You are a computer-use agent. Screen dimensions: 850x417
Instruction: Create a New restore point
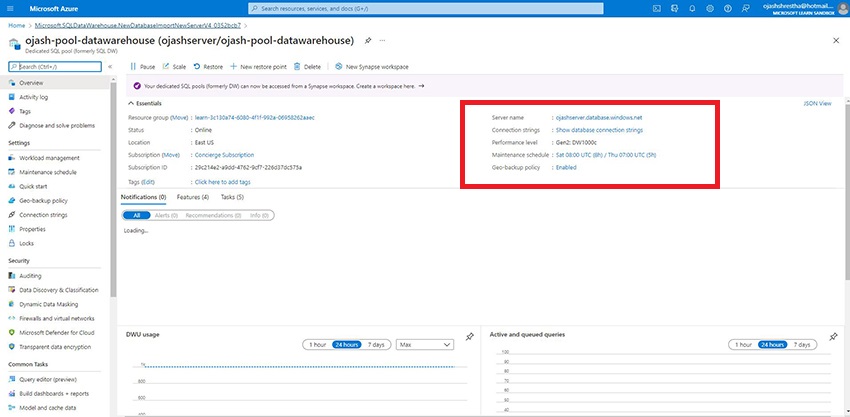[258, 67]
